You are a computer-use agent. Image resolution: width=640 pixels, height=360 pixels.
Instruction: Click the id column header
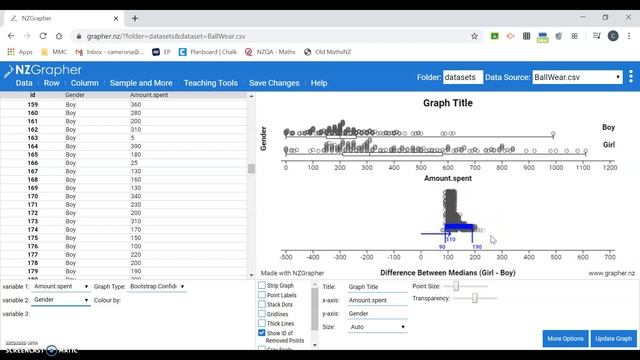pos(32,95)
